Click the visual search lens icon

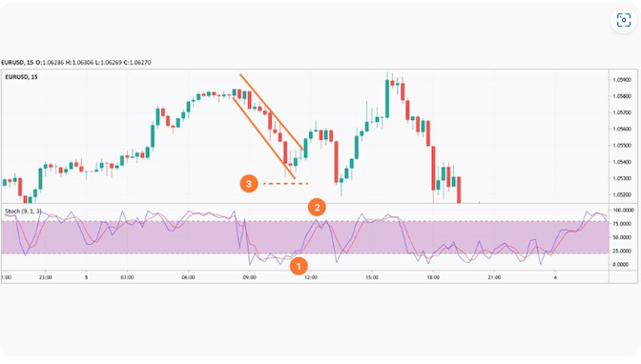tap(624, 20)
